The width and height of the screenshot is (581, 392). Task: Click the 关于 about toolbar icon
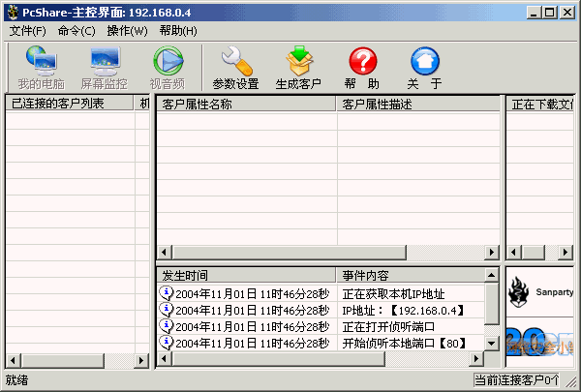[424, 68]
